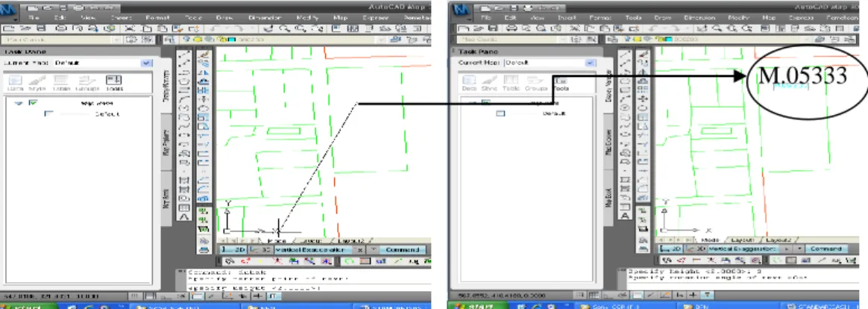Select Multiline Text 'A' tool in right window
Screen dimensions: 868x309
[x=626, y=216]
